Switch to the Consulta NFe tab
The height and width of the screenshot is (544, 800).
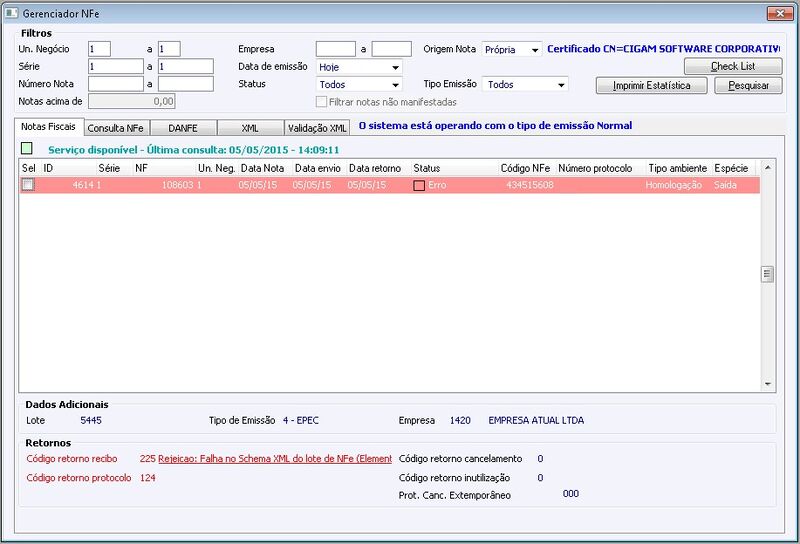point(116,128)
